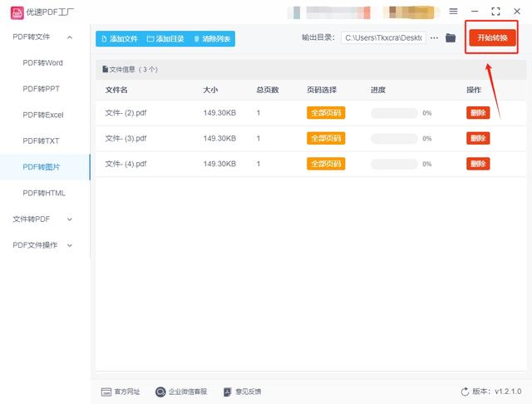The width and height of the screenshot is (532, 404).
Task: Click the 文件名 column header
Action: tap(116, 90)
